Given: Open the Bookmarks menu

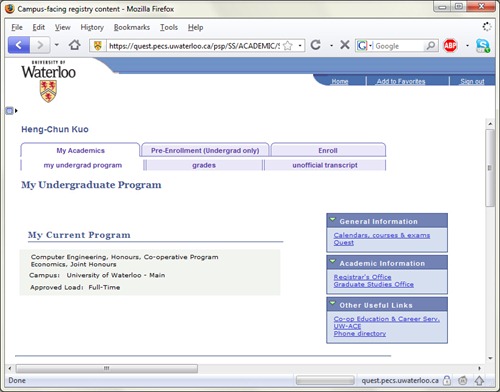Looking at the screenshot, I should pos(132,27).
